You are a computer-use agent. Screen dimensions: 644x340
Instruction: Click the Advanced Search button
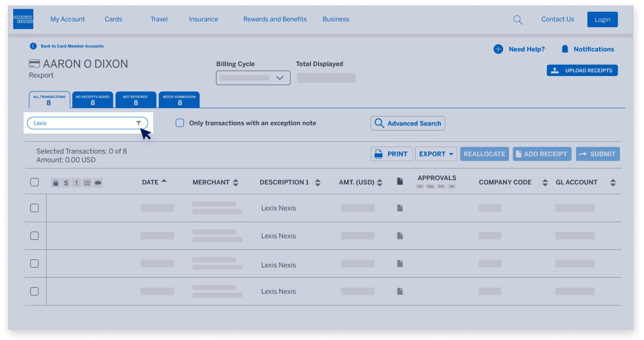pos(407,124)
